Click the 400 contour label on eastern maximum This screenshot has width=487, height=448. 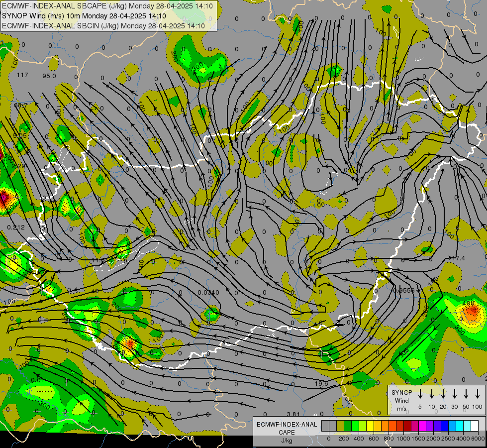tap(468, 303)
